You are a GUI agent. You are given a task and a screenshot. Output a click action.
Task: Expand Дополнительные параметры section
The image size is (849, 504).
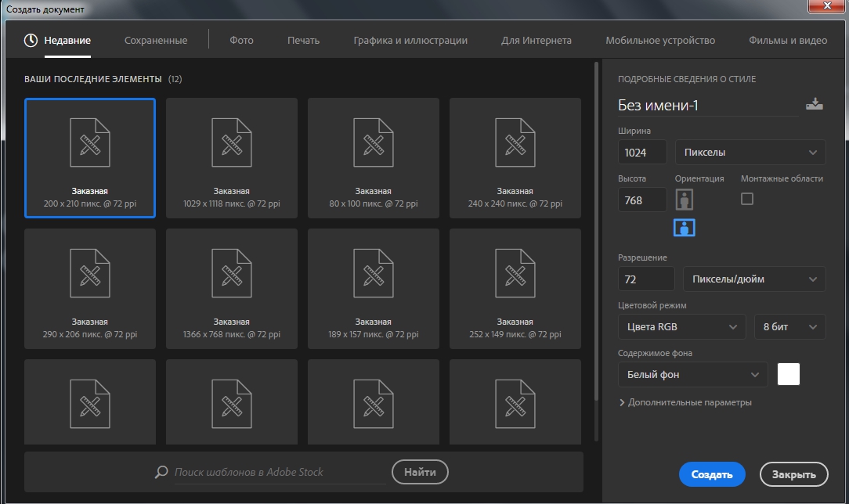pos(685,402)
